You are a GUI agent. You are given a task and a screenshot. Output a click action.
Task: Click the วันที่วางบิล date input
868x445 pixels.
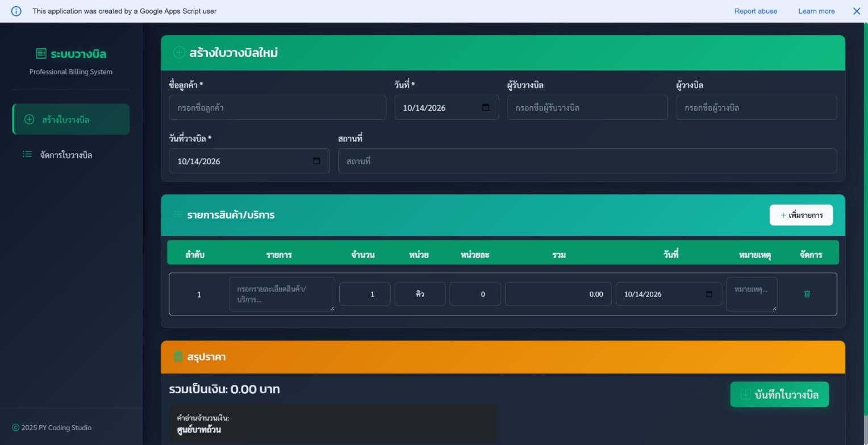(249, 161)
